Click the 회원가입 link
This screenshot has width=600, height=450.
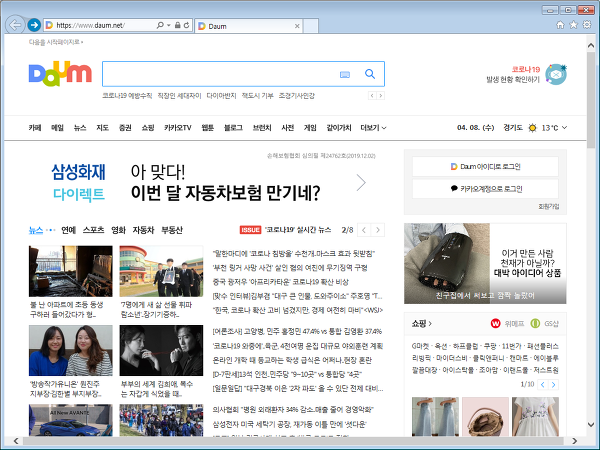pos(549,207)
